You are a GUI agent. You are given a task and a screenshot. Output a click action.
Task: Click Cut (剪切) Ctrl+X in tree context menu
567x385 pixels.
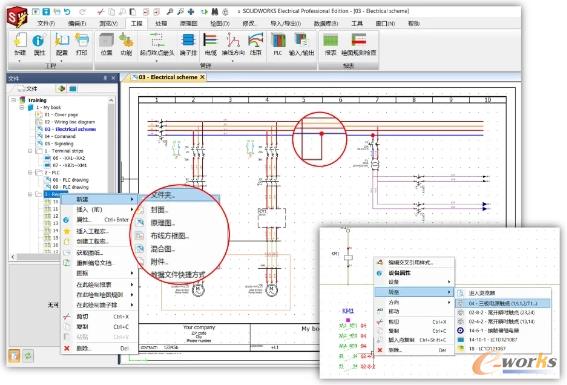coord(98,317)
